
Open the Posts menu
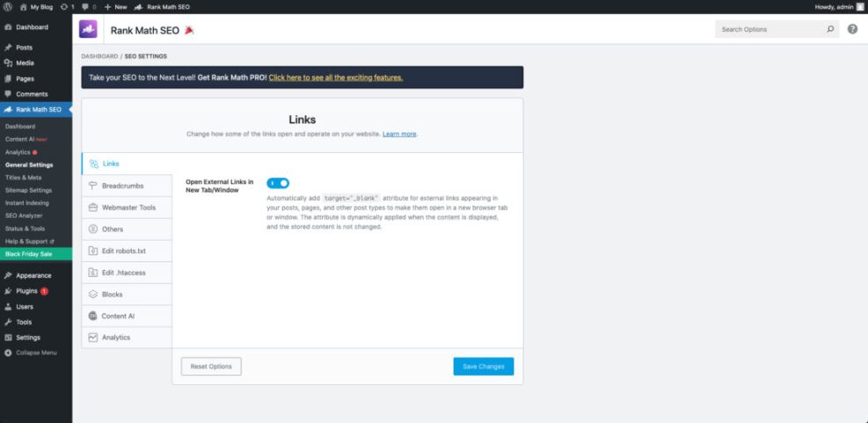36,47
